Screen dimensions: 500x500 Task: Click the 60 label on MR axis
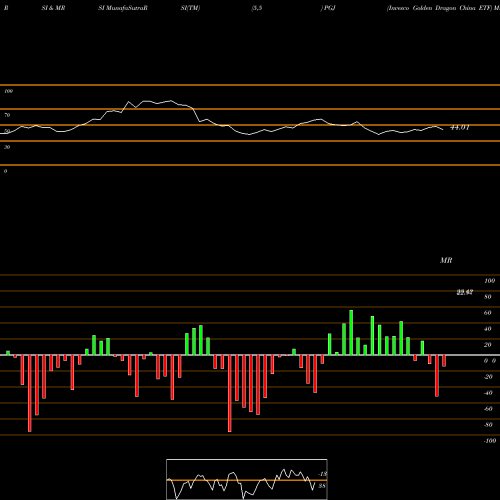coord(488,313)
